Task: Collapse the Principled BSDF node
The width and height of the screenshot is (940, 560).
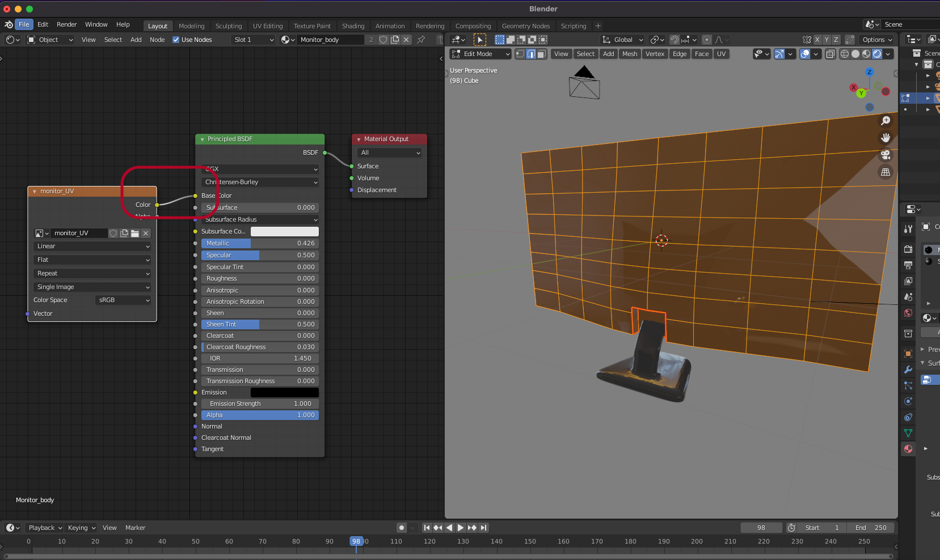Action: tap(202, 139)
